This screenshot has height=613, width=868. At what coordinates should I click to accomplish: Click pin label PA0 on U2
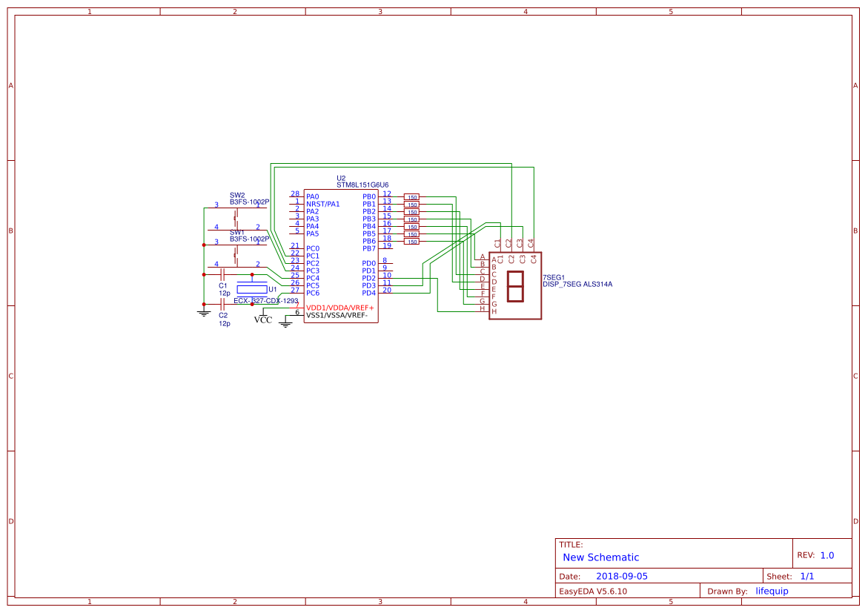tap(311, 196)
